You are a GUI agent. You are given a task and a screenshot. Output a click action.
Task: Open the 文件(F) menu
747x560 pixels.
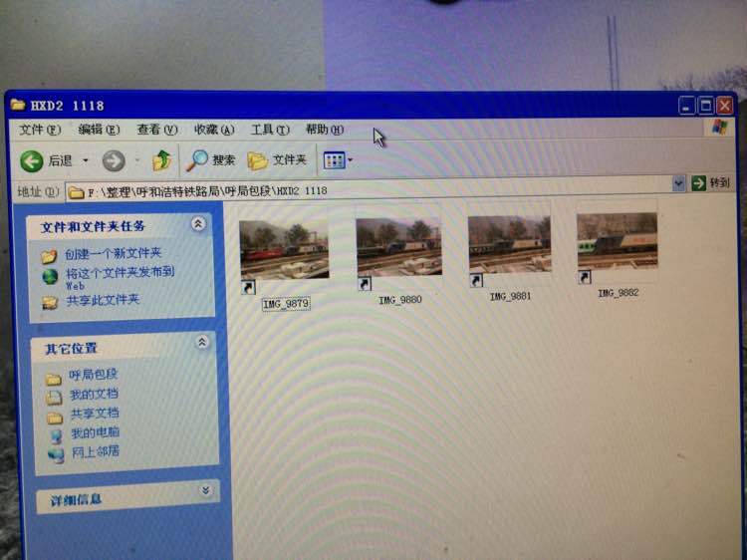pos(40,130)
